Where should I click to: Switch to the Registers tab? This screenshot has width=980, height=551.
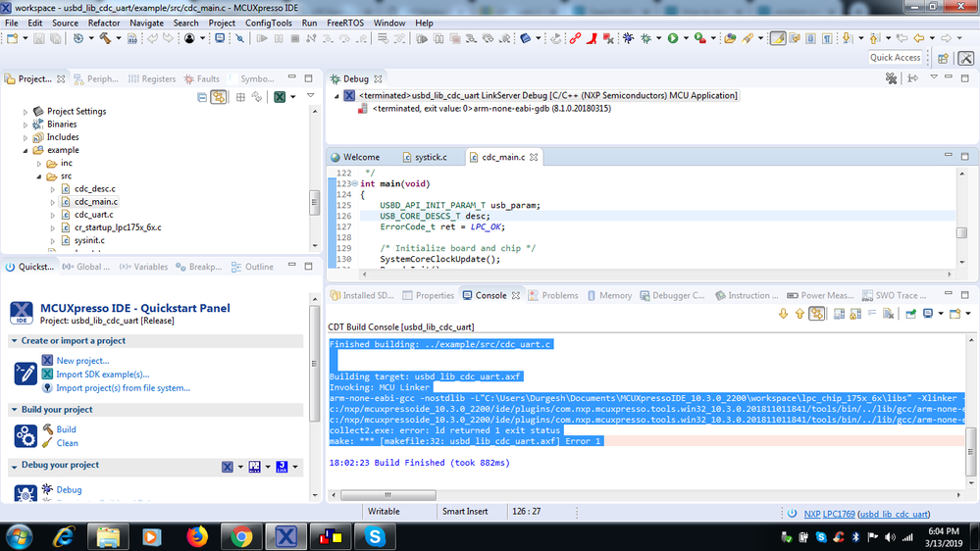click(152, 79)
